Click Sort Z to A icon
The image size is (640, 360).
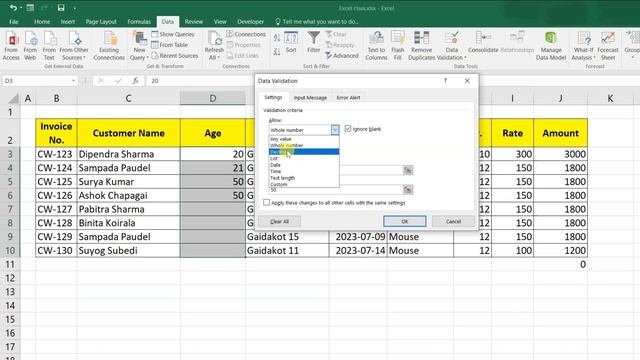point(277,51)
